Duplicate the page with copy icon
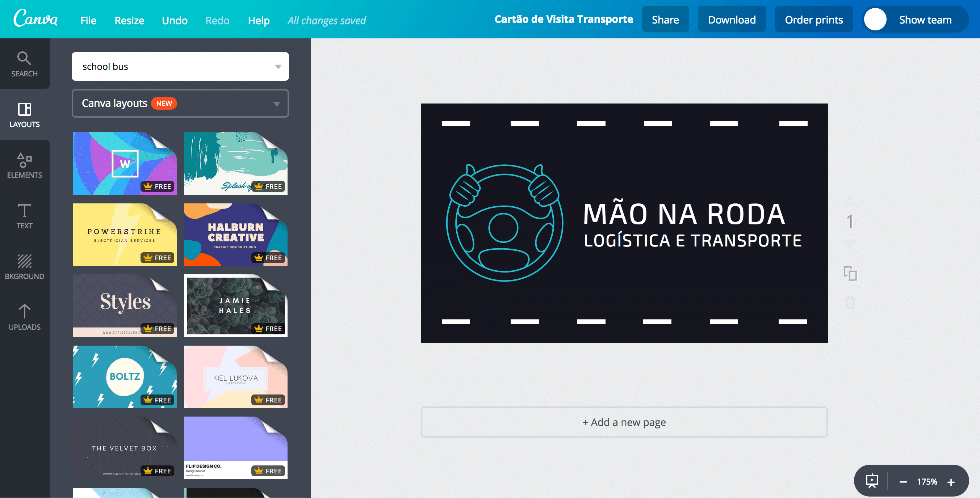 850,273
